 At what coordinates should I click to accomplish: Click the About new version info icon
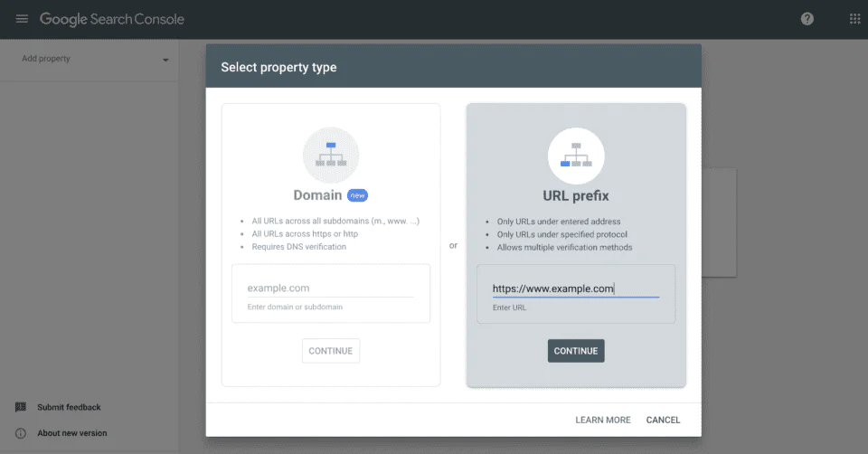pyautogui.click(x=21, y=433)
